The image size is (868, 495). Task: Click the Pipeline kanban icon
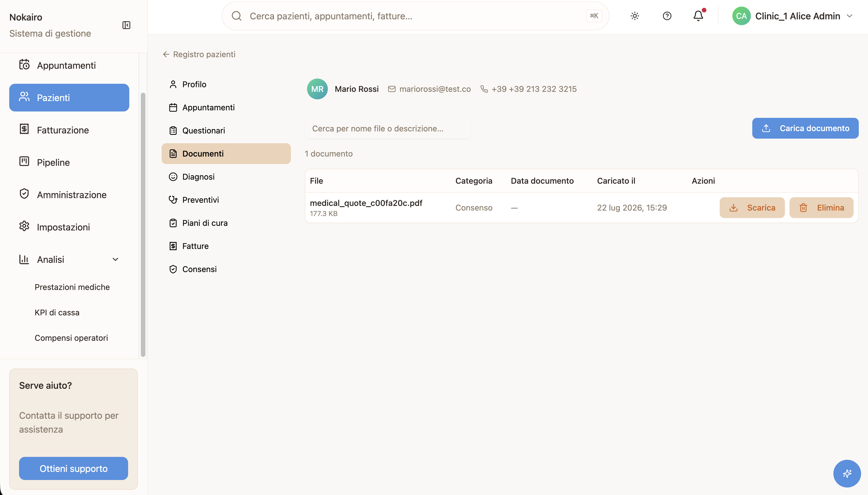pyautogui.click(x=24, y=161)
